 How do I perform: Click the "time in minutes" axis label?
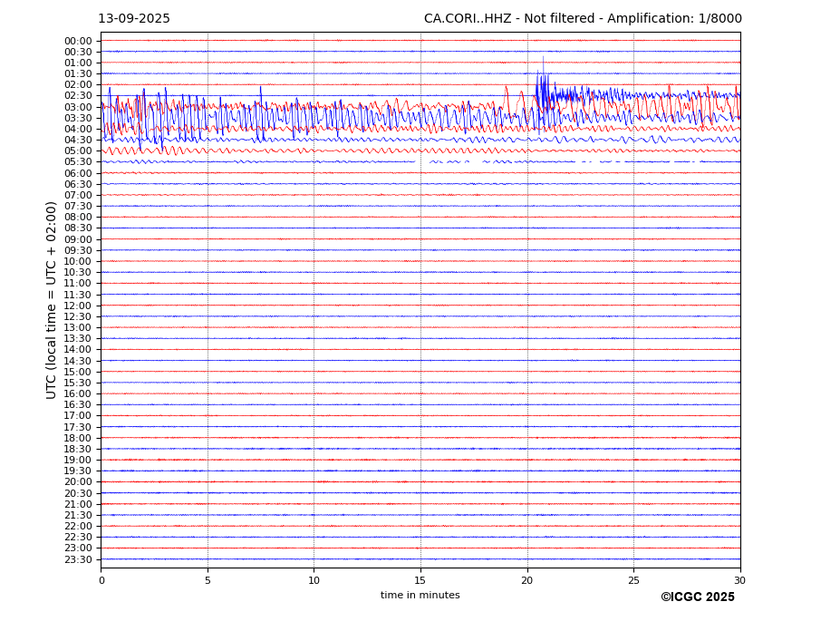pyautogui.click(x=420, y=595)
